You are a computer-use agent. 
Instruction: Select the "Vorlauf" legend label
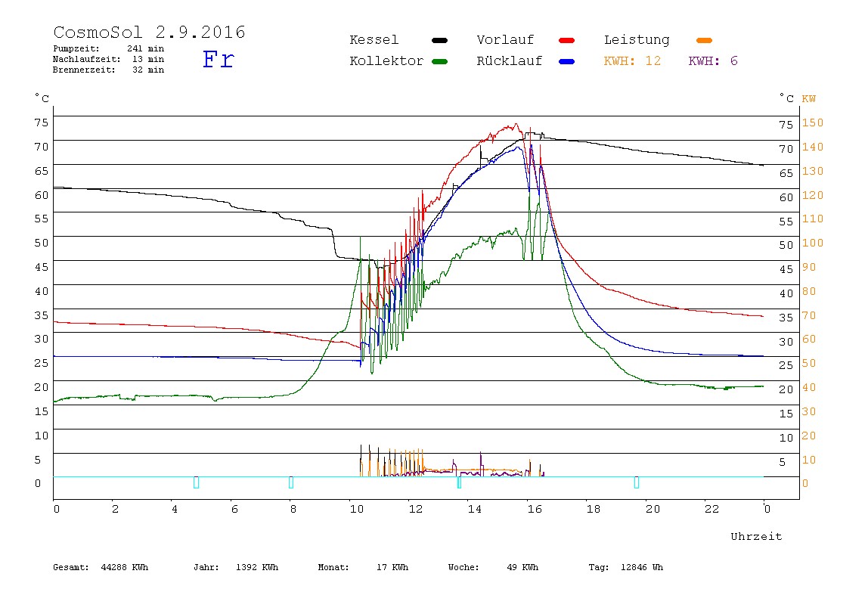pyautogui.click(x=505, y=40)
